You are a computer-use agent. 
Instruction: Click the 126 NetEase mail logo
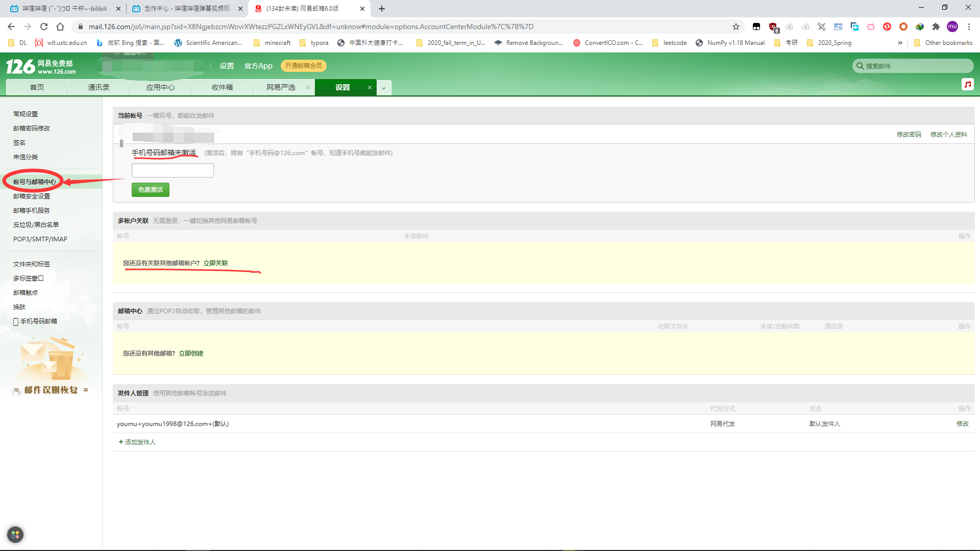click(41, 66)
